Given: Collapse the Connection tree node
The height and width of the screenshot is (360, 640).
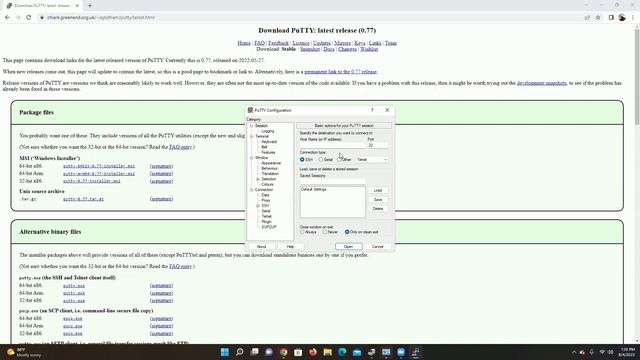Looking at the screenshot, I should pos(252,190).
